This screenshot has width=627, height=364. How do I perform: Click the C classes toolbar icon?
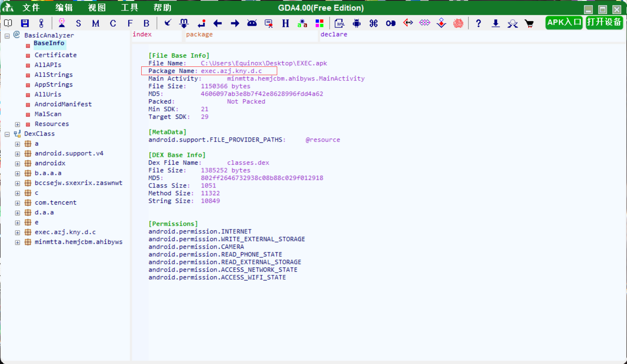tap(113, 24)
